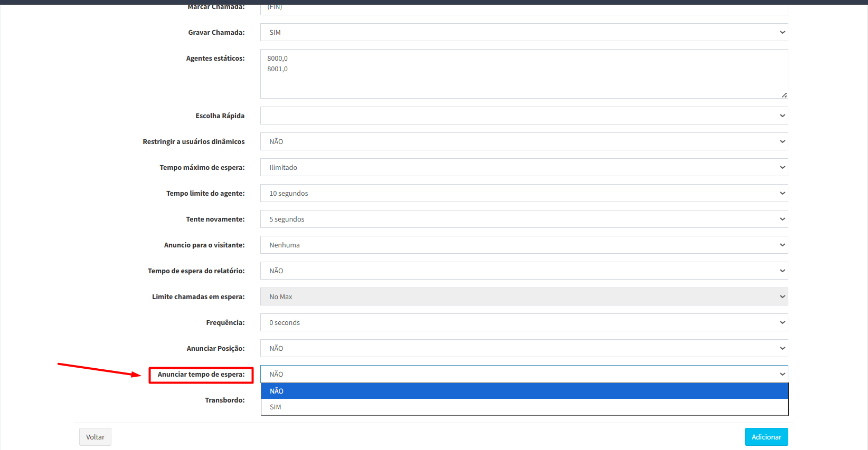The height and width of the screenshot is (450, 868).
Task: Collapse the Anunciar tempo de espera dropdown
Action: click(x=523, y=374)
